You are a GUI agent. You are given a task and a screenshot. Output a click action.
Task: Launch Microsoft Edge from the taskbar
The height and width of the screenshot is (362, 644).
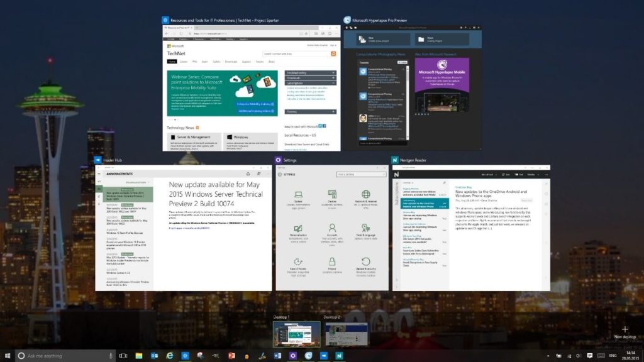pos(169,355)
